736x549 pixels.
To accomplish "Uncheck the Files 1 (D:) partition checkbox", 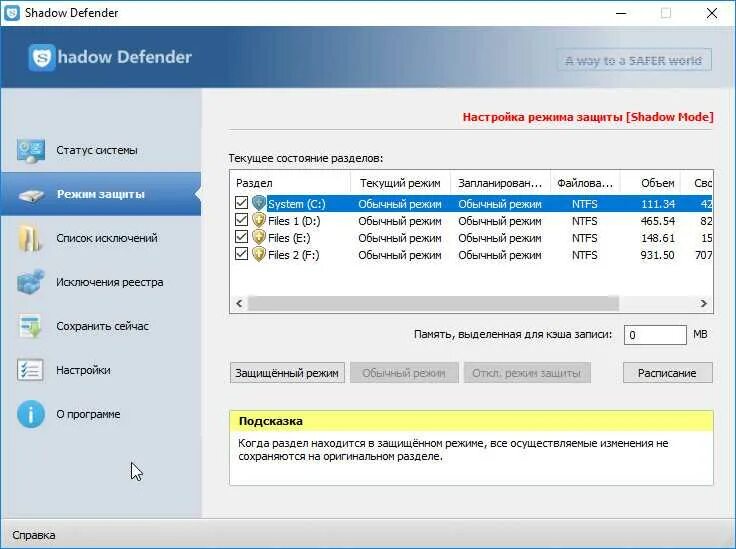I will [241, 220].
